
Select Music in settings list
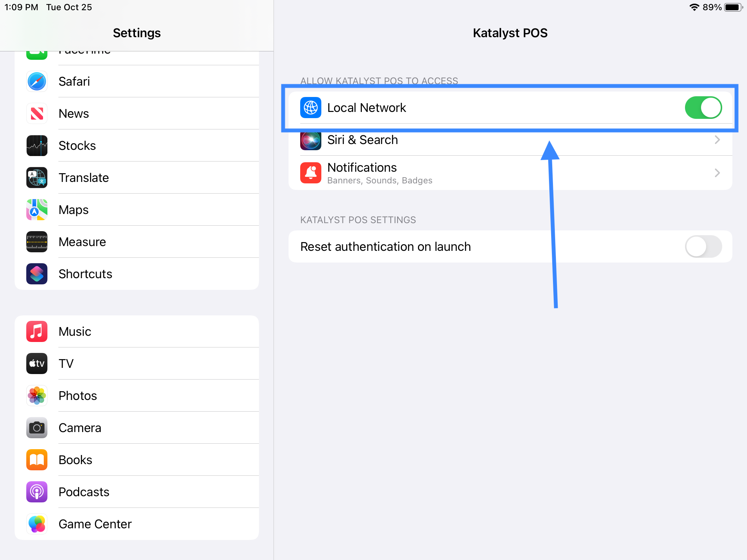point(75,331)
